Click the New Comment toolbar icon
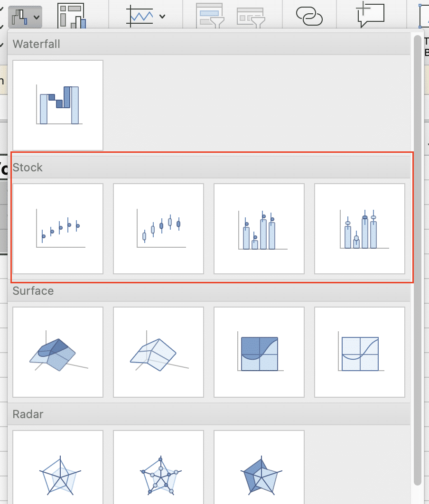429x504 pixels. tap(371, 15)
